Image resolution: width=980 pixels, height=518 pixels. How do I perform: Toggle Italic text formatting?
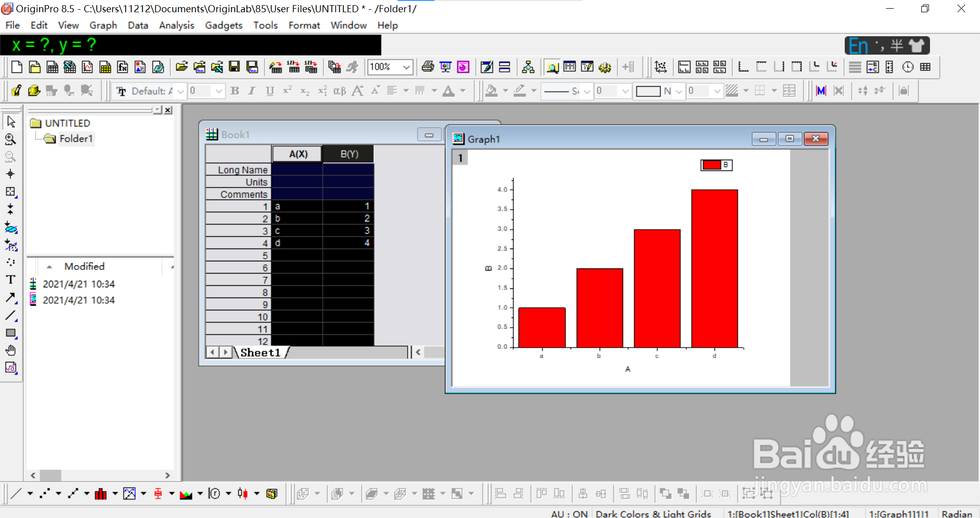pyautogui.click(x=252, y=91)
